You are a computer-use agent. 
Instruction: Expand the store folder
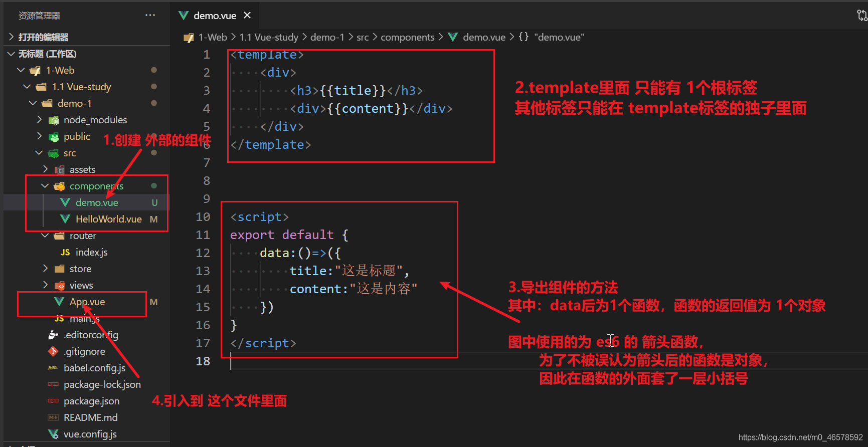(x=45, y=269)
